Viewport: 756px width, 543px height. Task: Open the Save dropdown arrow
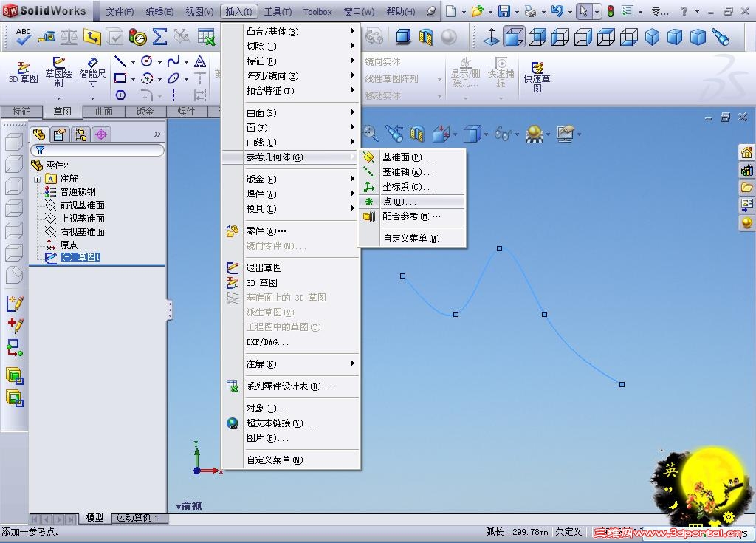(516, 11)
